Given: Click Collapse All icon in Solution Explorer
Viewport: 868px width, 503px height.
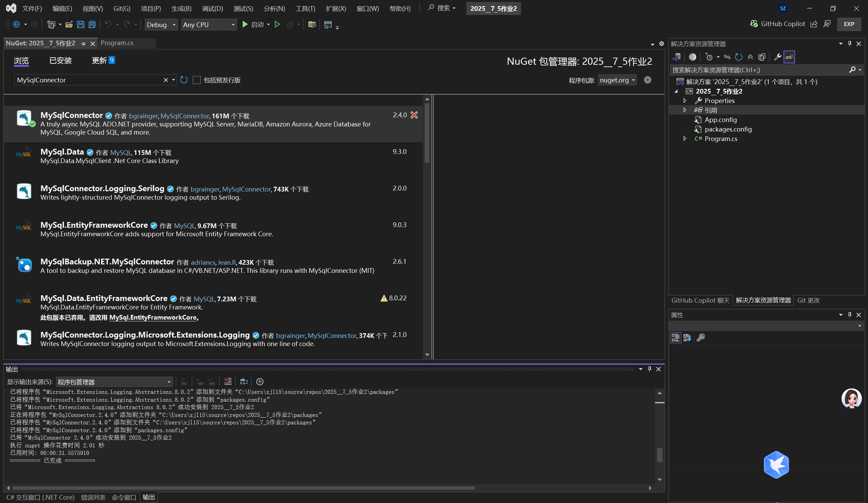Looking at the screenshot, I should tap(750, 57).
